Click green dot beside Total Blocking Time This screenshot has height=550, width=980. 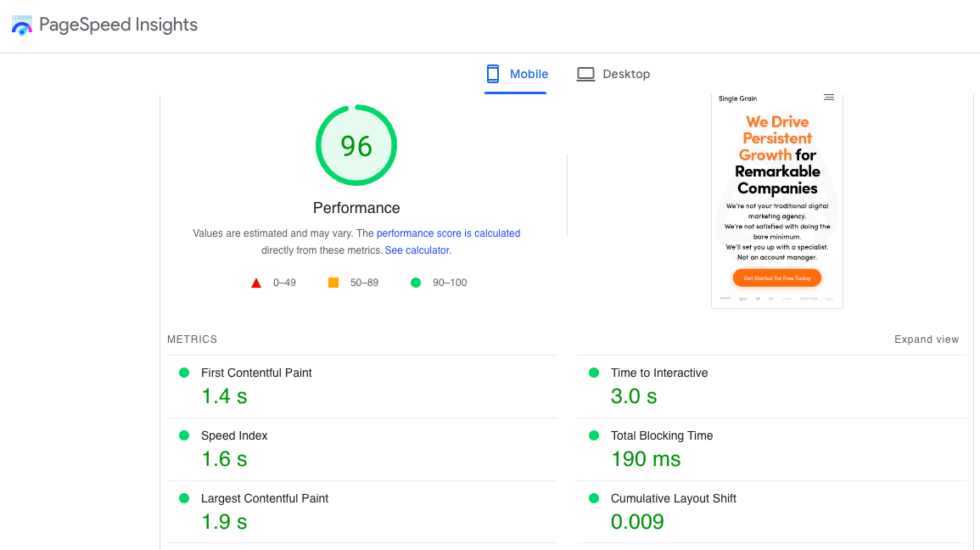click(x=593, y=435)
